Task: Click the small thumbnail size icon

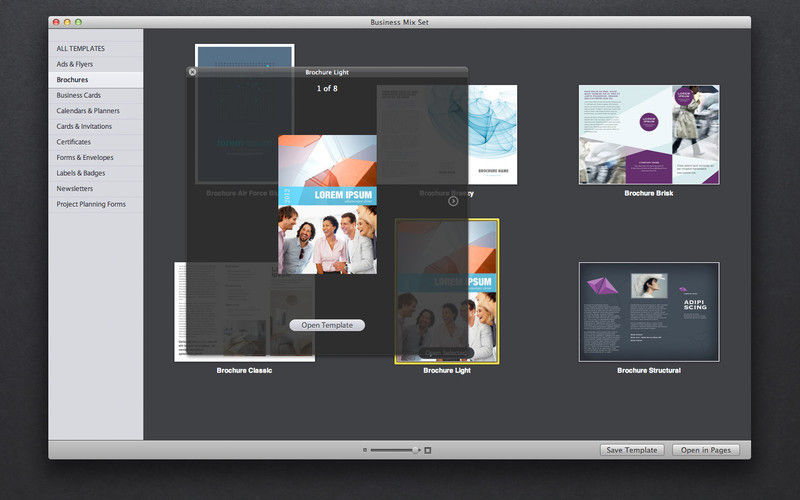Action: tap(365, 450)
